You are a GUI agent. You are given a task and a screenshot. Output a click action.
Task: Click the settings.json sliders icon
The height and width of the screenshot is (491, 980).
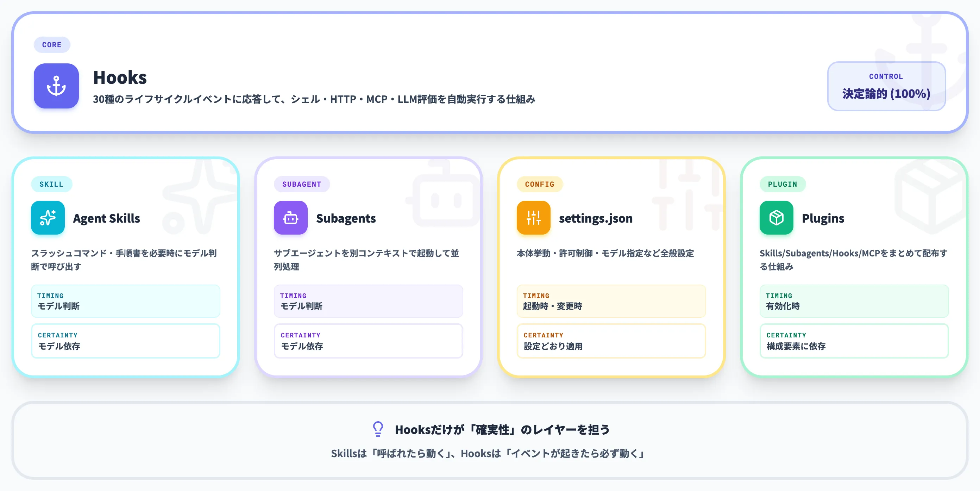click(x=533, y=218)
